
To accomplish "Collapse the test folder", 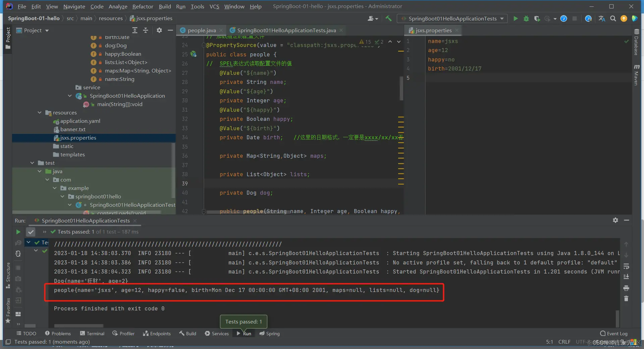I will [32, 163].
